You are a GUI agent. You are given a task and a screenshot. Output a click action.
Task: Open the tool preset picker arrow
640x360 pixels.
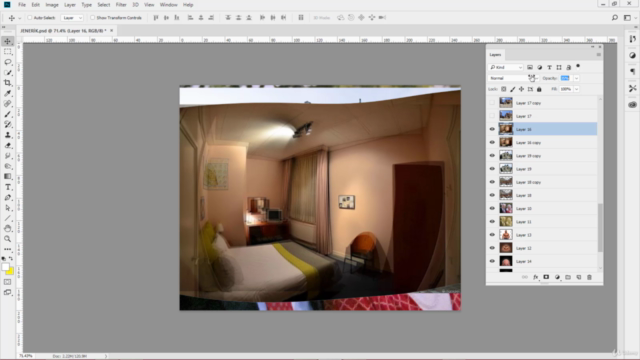[20, 18]
